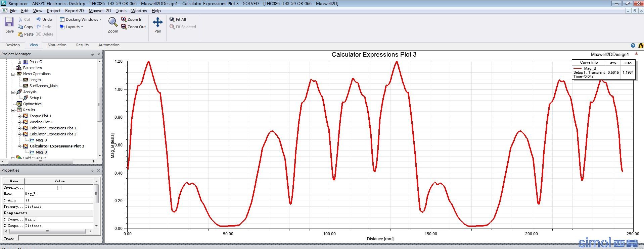
Task: Click the Delete X icon
Action: tap(38, 34)
